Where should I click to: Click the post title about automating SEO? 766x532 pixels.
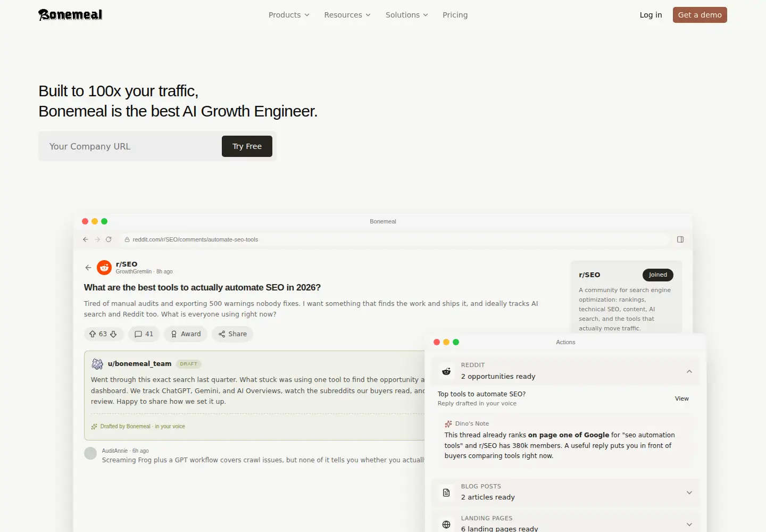click(x=202, y=287)
